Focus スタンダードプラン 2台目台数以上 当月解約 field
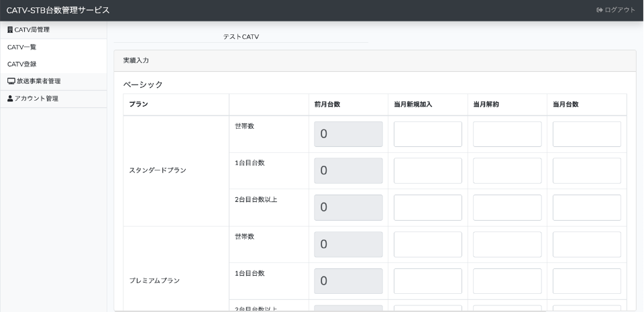 507,207
